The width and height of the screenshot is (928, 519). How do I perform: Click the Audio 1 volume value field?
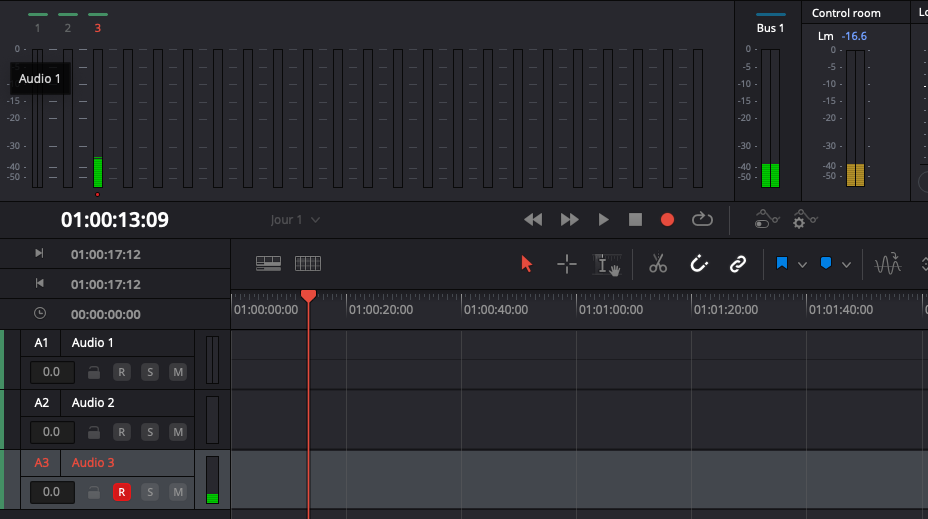51,372
